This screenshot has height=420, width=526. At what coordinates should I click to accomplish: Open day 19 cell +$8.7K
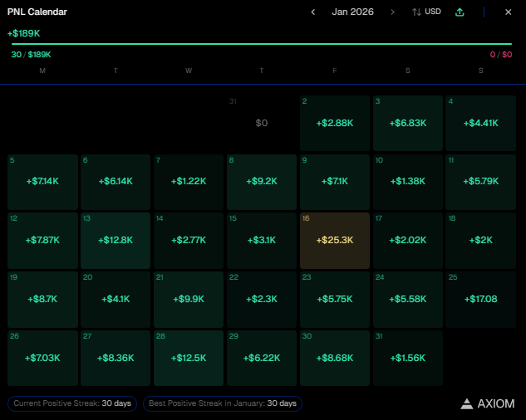tap(42, 300)
